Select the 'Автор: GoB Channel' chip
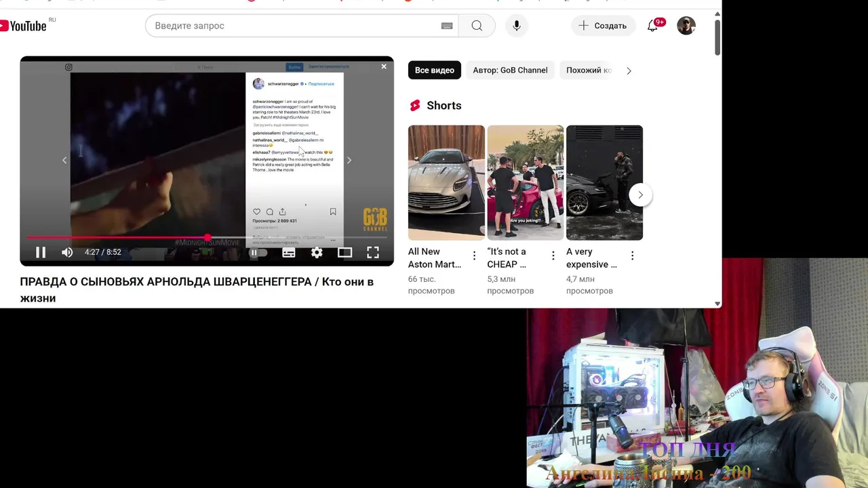This screenshot has width=868, height=488. point(511,70)
